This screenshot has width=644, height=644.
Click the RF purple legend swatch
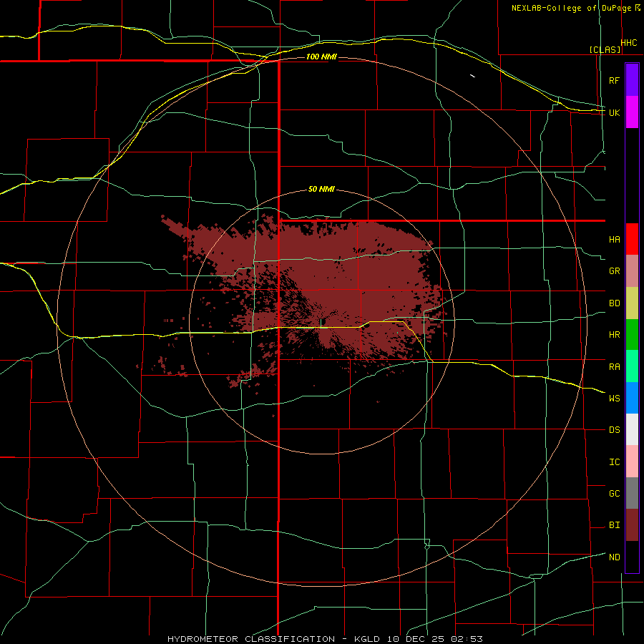tap(632, 79)
